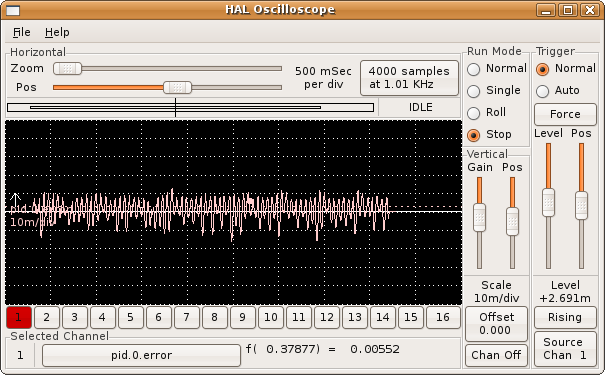Click the window menu icon in title bar

click(13, 10)
